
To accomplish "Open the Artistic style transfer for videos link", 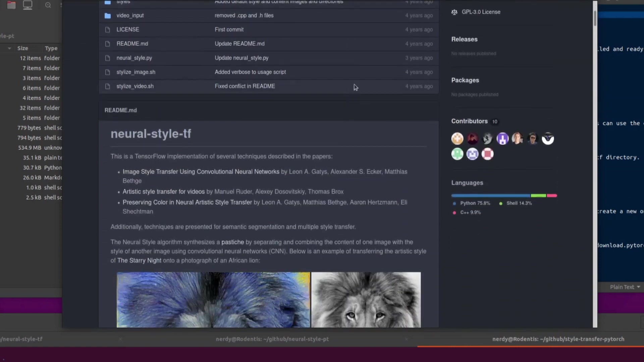I will pos(163,192).
